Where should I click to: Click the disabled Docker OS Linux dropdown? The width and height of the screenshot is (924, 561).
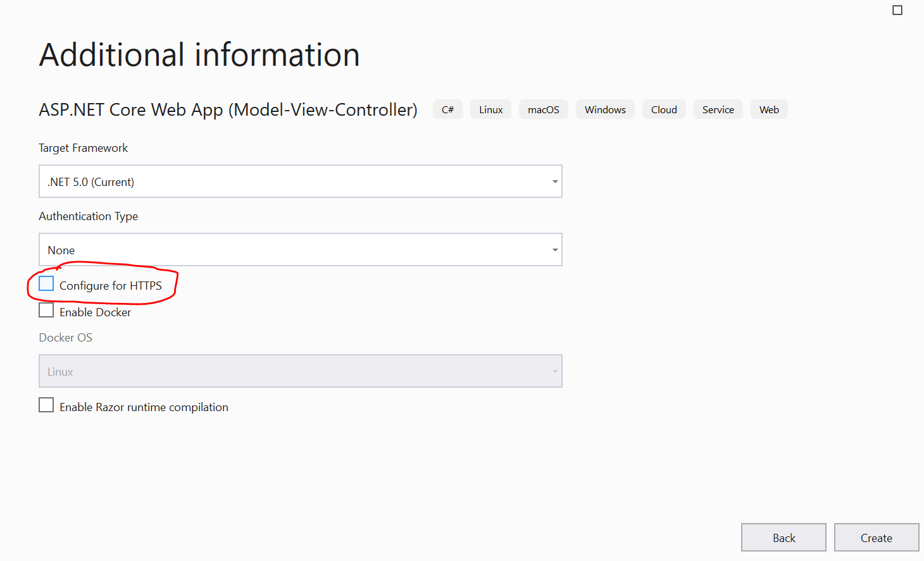click(x=301, y=371)
